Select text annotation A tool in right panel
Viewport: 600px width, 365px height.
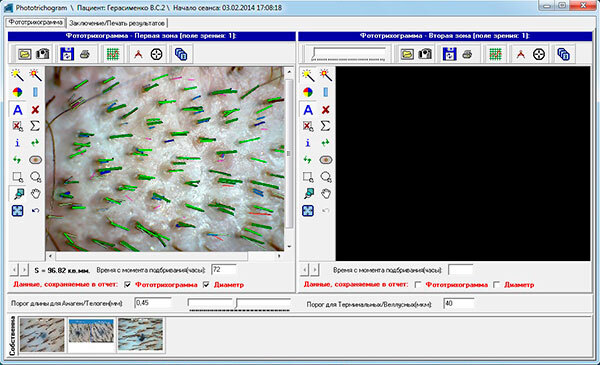click(x=308, y=110)
